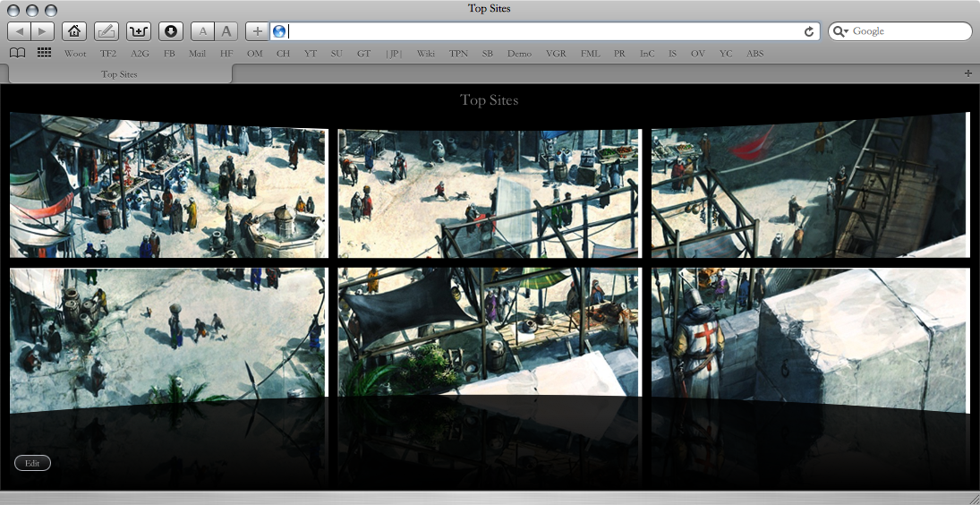The width and height of the screenshot is (980, 505).
Task: Click the Google search field
Action: (900, 31)
